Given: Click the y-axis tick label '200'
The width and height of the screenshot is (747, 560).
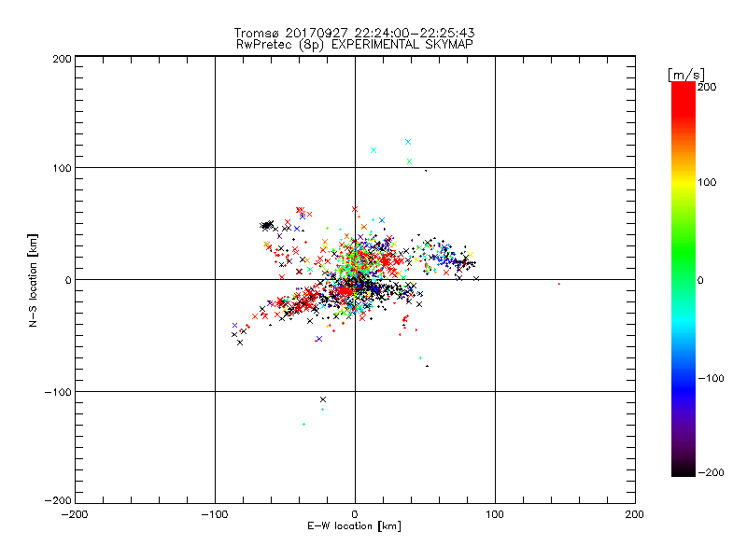Looking at the screenshot, I should pyautogui.click(x=62, y=59).
